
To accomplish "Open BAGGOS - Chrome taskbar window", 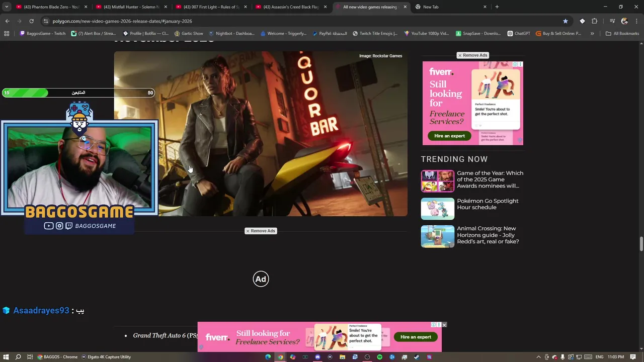I will 57,357.
